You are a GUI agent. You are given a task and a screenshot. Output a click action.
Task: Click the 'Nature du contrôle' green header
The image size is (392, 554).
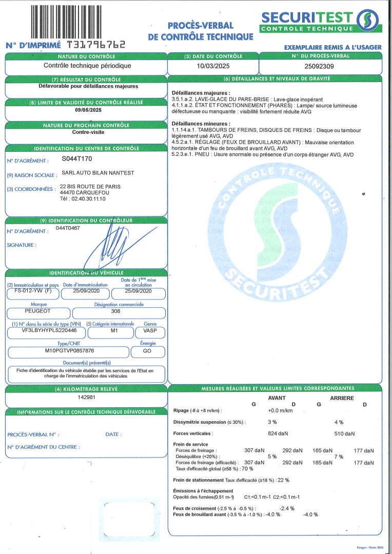coord(86,56)
